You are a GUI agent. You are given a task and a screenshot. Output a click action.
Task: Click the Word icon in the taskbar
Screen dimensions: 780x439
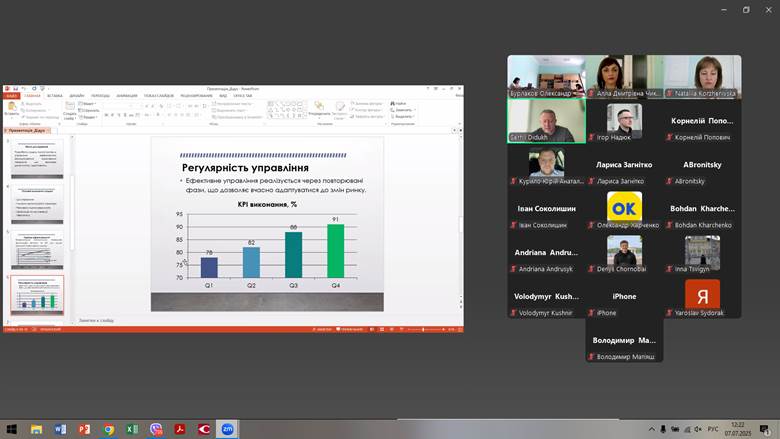(60, 429)
